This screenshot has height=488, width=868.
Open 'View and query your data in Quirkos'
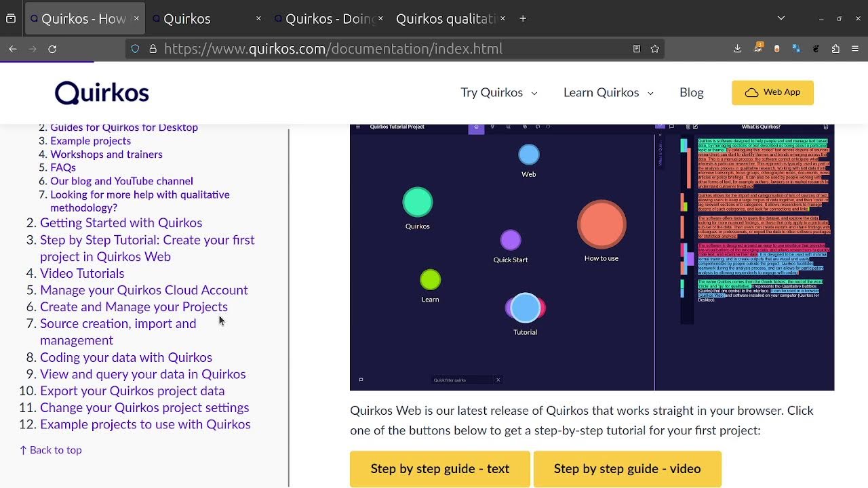click(142, 374)
